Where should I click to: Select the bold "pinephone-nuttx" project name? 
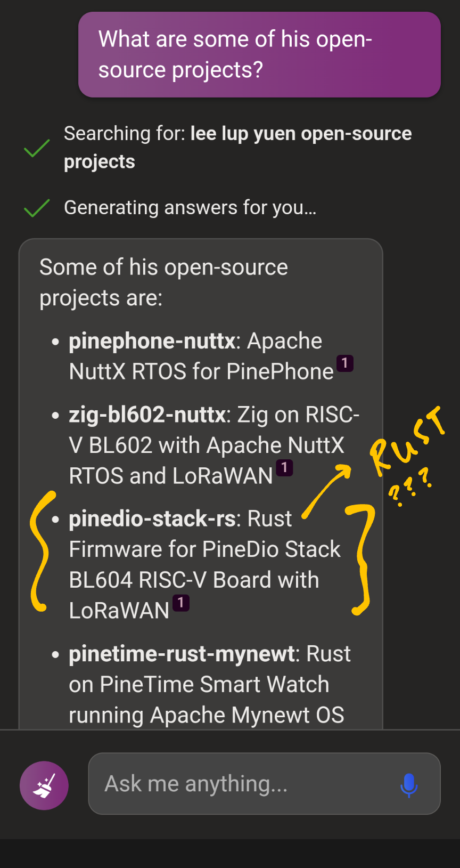pos(152,341)
